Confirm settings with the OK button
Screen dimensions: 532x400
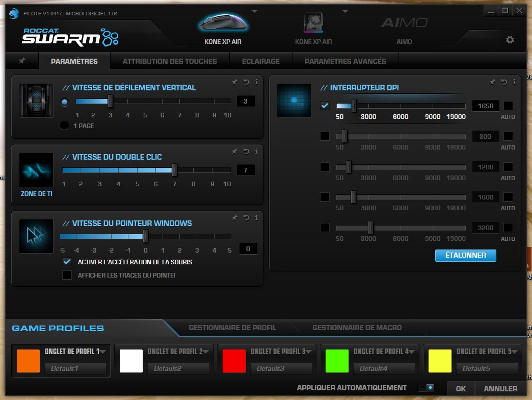tap(460, 388)
